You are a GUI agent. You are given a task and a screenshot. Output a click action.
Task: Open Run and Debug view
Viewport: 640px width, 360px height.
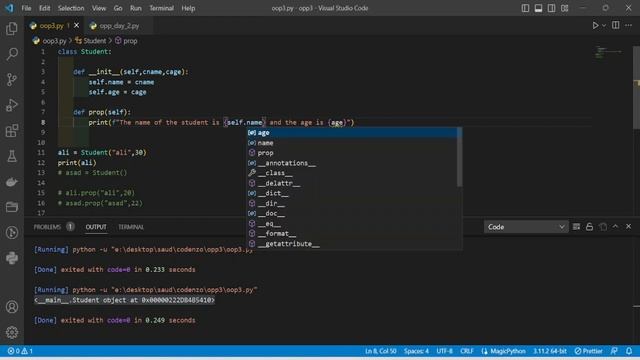pos(12,105)
